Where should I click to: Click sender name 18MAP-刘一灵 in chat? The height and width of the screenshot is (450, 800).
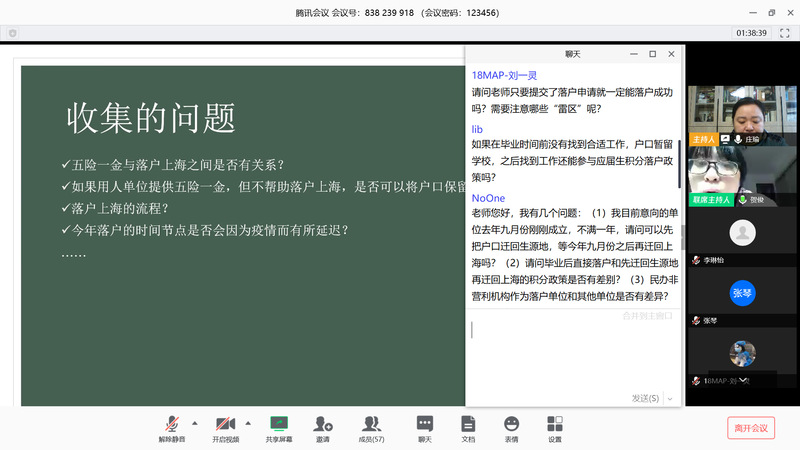[x=504, y=75]
